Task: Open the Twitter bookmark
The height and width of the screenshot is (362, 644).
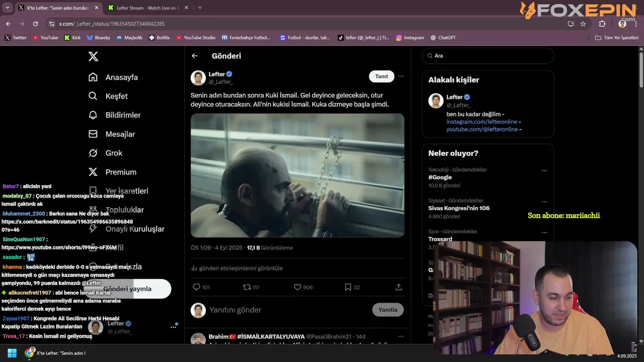Action: click(x=16, y=38)
